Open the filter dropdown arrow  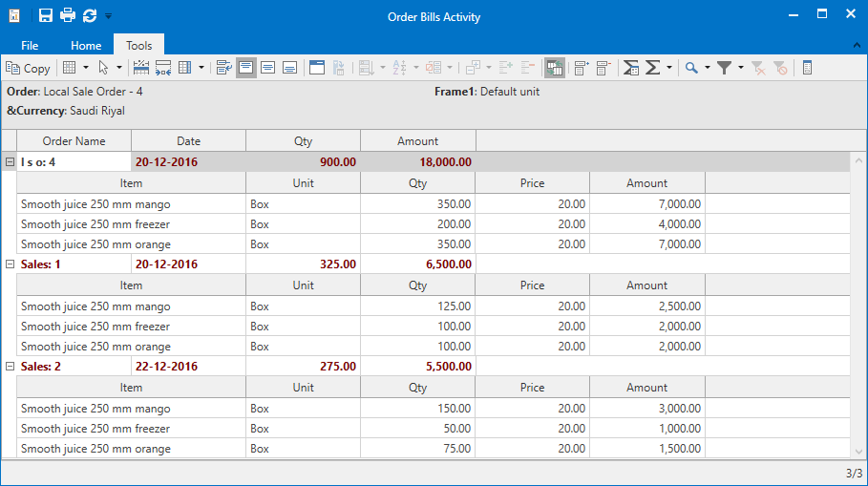(x=741, y=68)
